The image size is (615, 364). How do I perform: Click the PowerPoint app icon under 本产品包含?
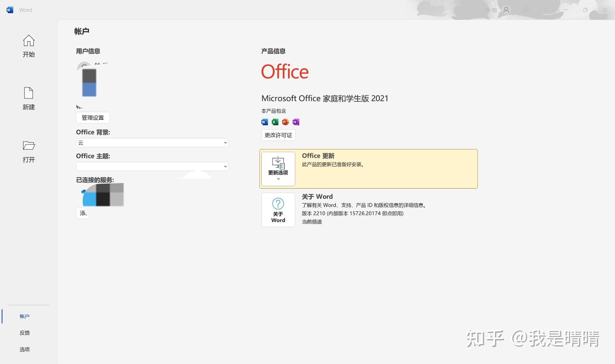tap(285, 122)
